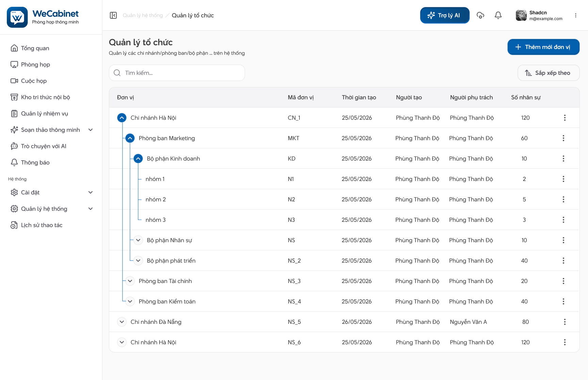Open Thông báo in sidebar
The width and height of the screenshot is (588, 380).
51,163
